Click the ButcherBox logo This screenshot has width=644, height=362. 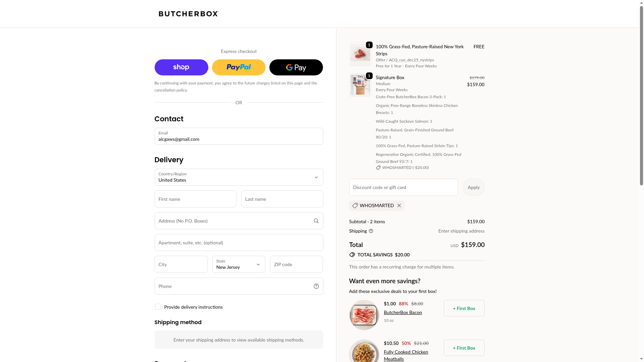point(189,14)
